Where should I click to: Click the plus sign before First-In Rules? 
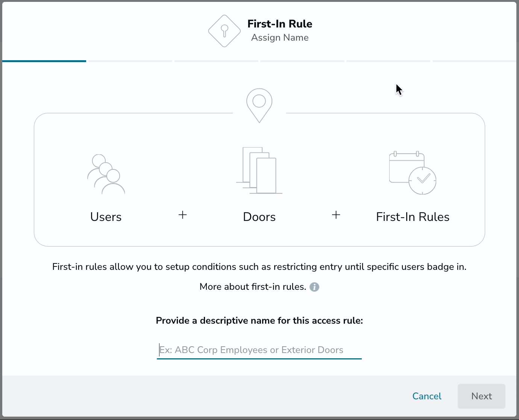(336, 215)
